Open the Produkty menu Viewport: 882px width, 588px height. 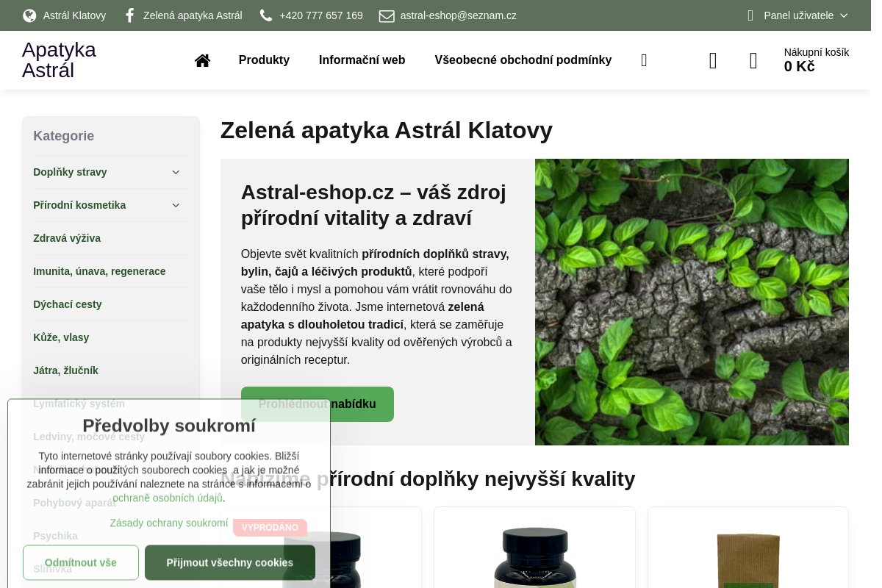pos(264,60)
